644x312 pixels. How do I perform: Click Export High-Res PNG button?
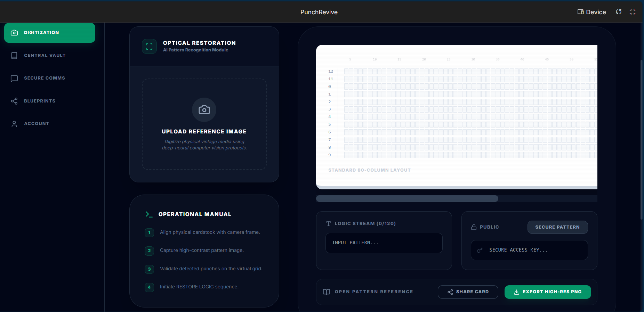(x=548, y=292)
